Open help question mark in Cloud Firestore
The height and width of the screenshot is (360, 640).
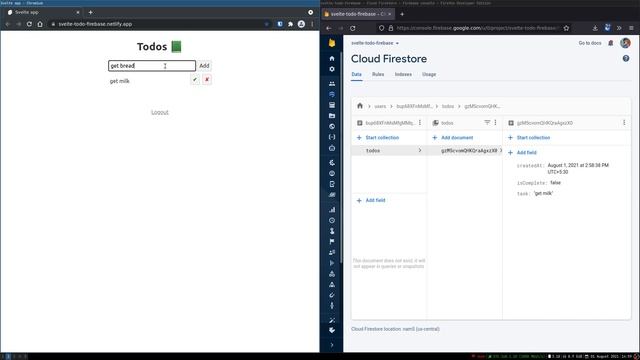[626, 59]
